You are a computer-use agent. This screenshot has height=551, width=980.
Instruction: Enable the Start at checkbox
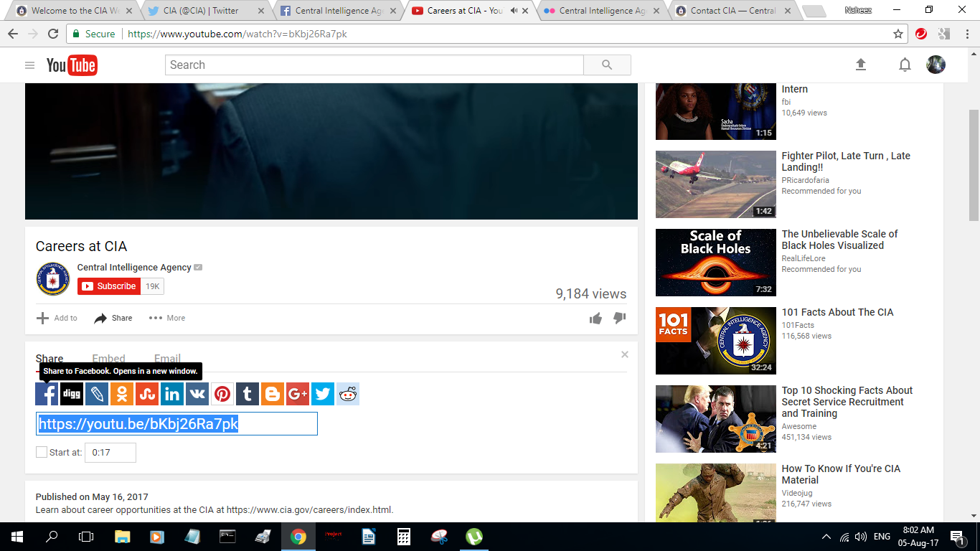[x=42, y=452]
